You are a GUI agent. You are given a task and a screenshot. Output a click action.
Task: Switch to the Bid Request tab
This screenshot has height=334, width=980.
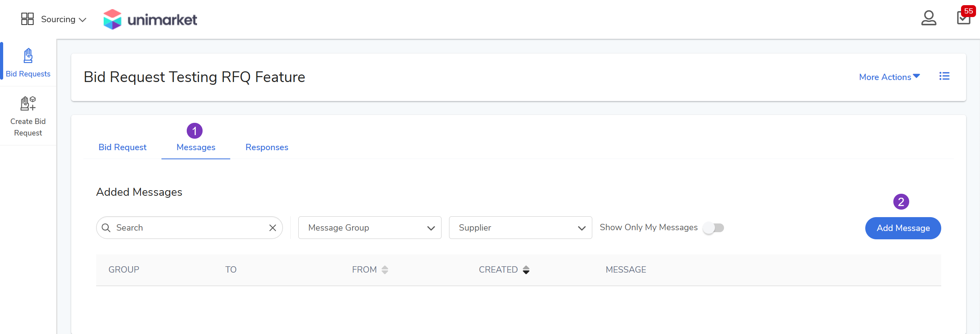pyautogui.click(x=122, y=147)
